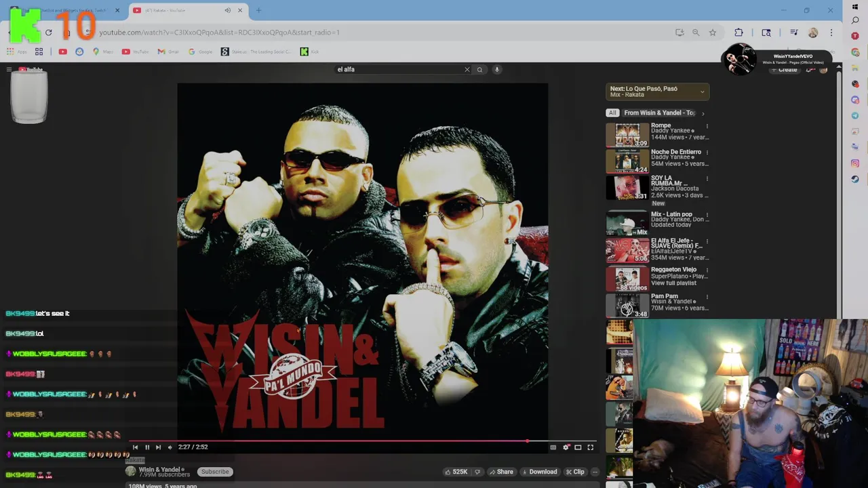This screenshot has width=868, height=488.
Task: Open options menu for 'Mix - Latin pop'
Action: (707, 215)
